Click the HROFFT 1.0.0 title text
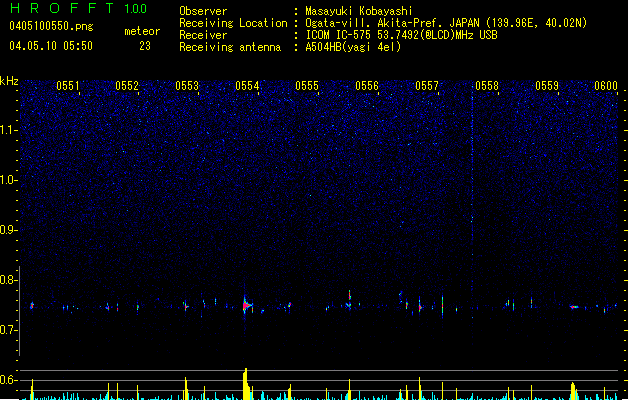This screenshot has height=400, width=629. pos(79,8)
